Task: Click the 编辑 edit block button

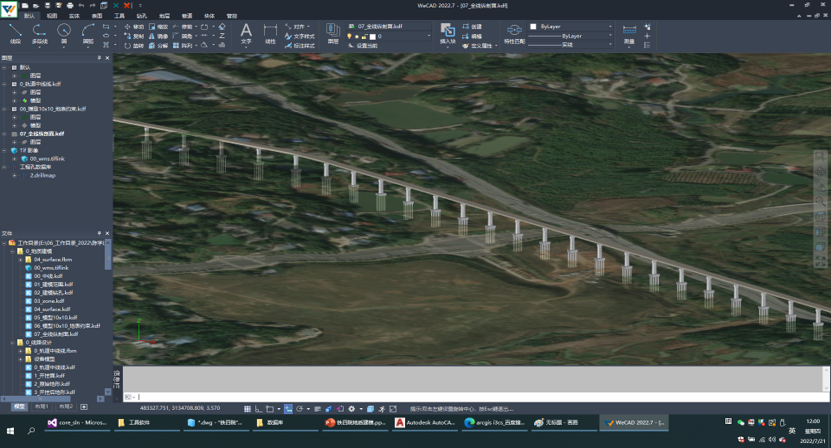Action: coord(472,36)
